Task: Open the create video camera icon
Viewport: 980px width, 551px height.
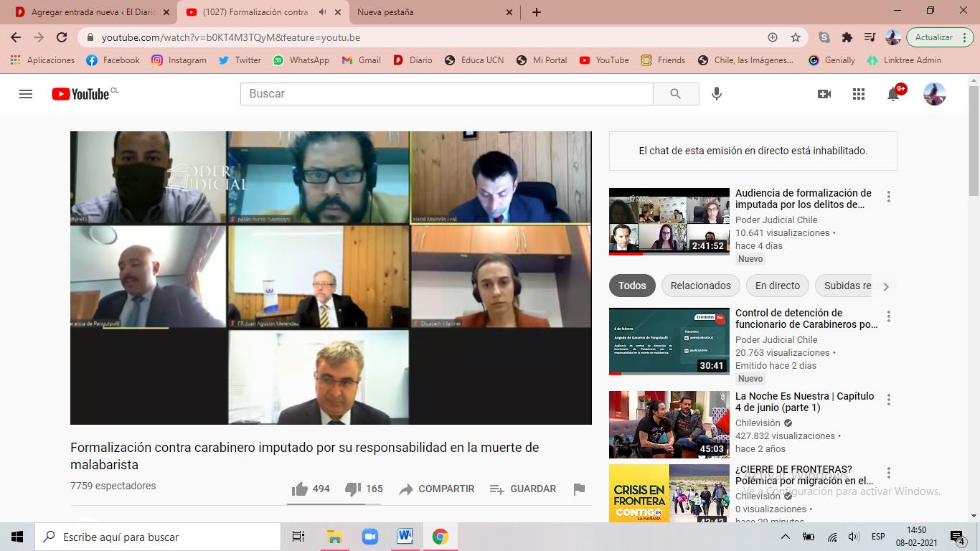Action: [x=824, y=94]
